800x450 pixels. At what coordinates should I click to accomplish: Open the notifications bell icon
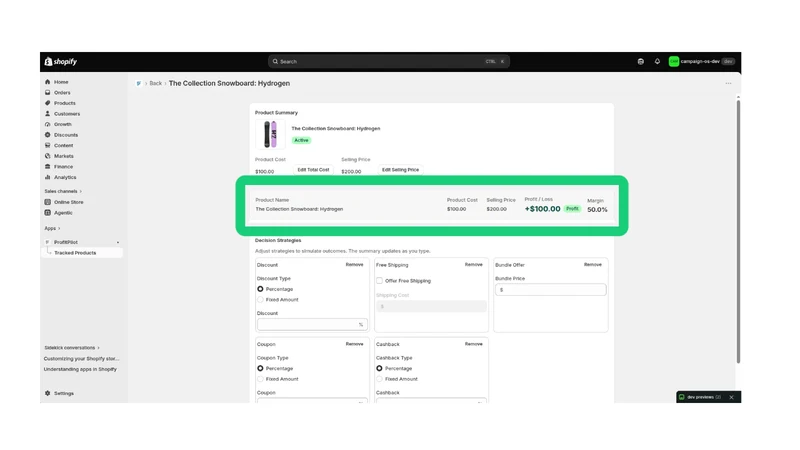pos(657,61)
